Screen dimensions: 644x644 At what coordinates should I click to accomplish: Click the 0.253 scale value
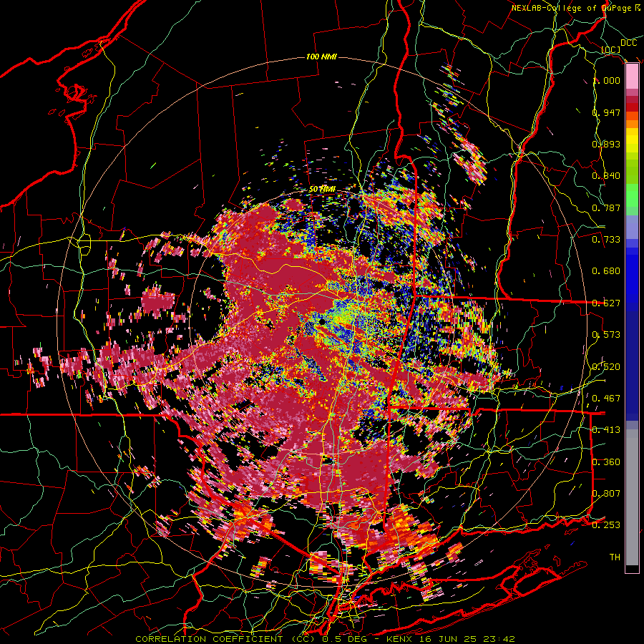pyautogui.click(x=606, y=525)
